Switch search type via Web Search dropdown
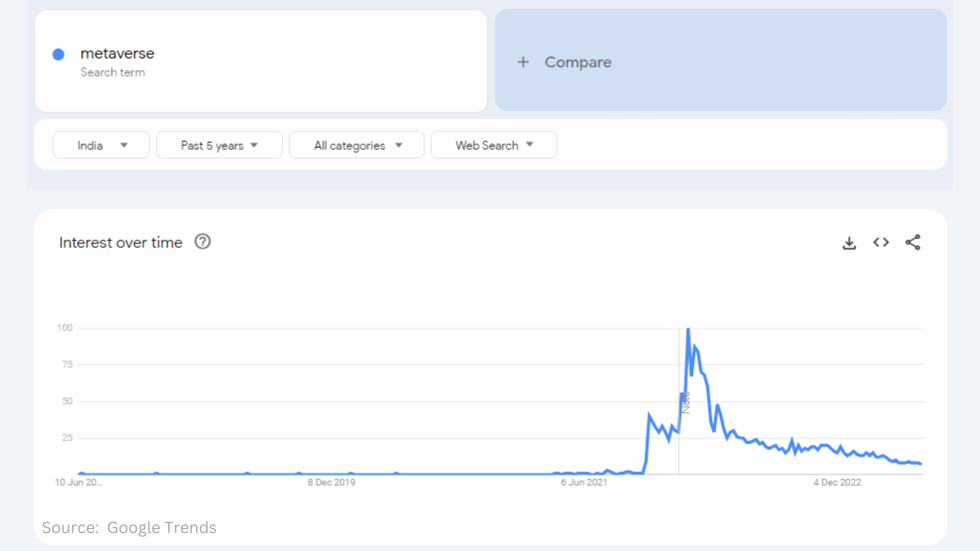Screen dimensions: 980x551 point(493,145)
